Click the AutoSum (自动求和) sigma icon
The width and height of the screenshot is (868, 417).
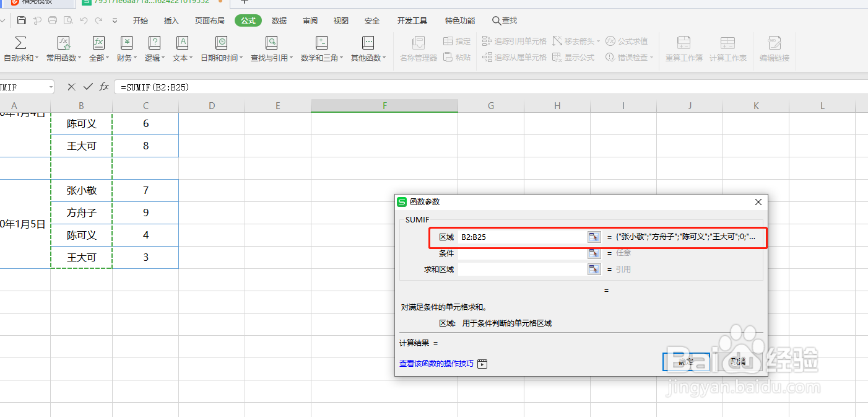click(x=20, y=43)
